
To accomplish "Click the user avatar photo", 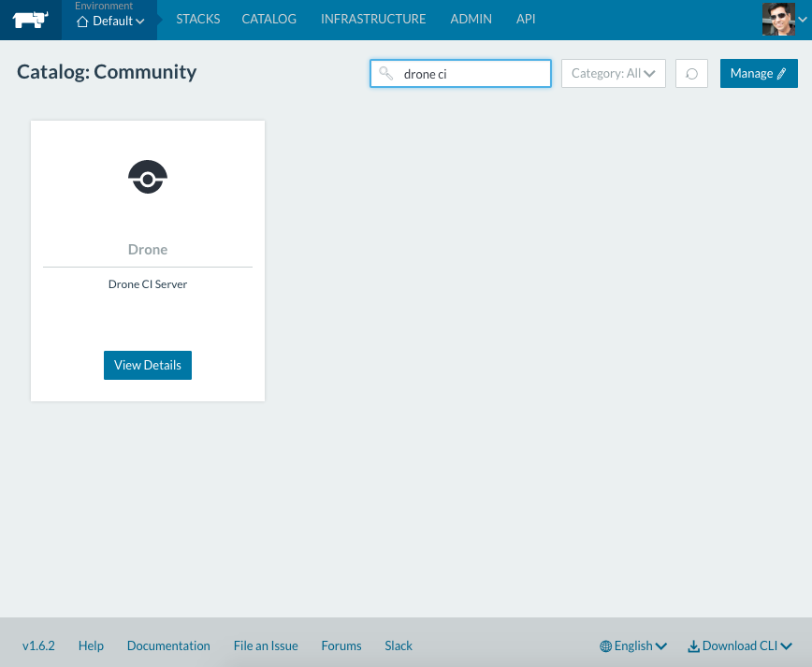I will pos(778,19).
